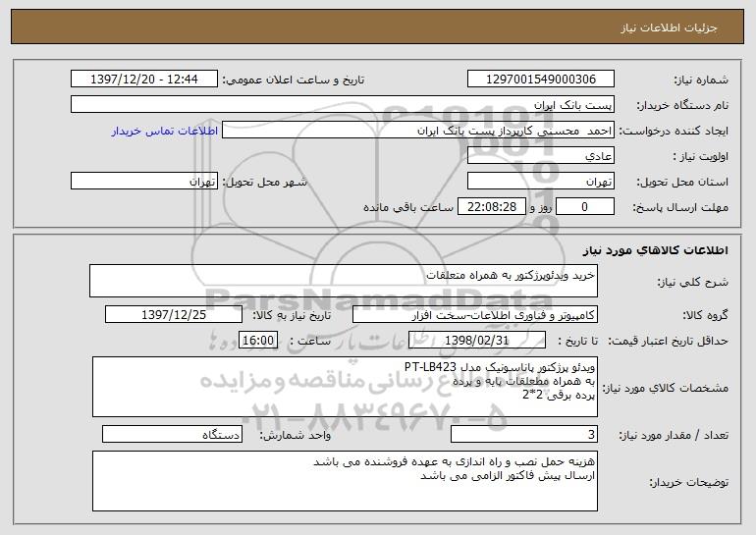Click the item specifications box with PT-LB423
Image resolution: width=756 pixels, height=535 pixels.
pos(345,387)
